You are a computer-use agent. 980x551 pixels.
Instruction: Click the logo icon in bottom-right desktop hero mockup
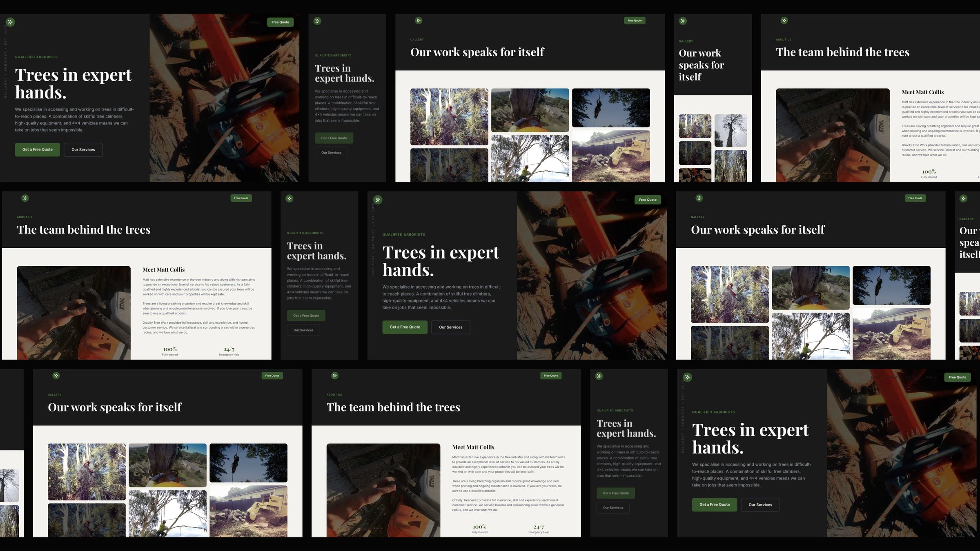(x=688, y=377)
